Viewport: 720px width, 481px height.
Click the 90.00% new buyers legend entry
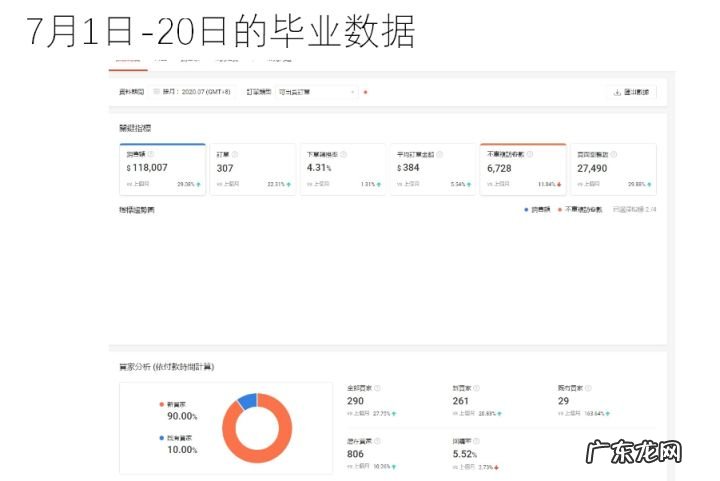179,411
